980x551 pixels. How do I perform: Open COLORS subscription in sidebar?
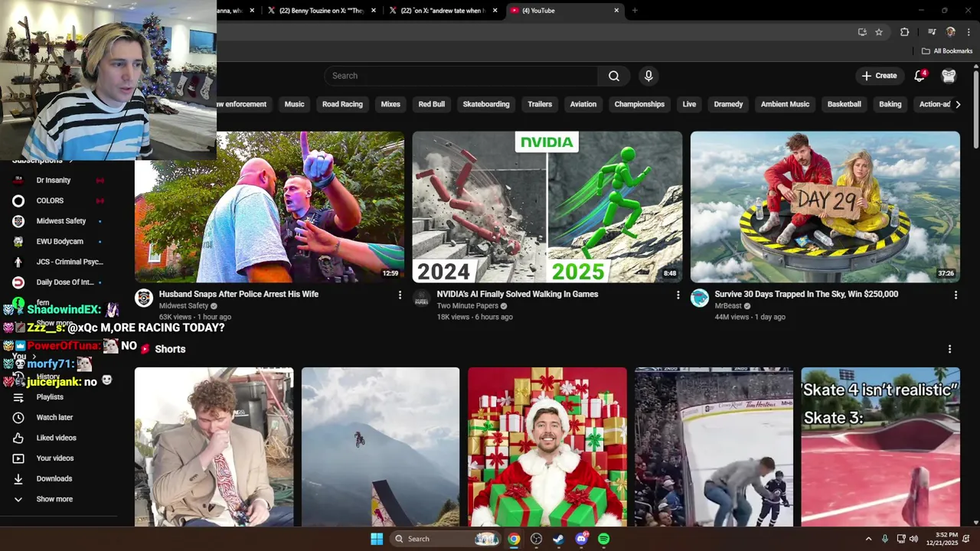click(50, 201)
